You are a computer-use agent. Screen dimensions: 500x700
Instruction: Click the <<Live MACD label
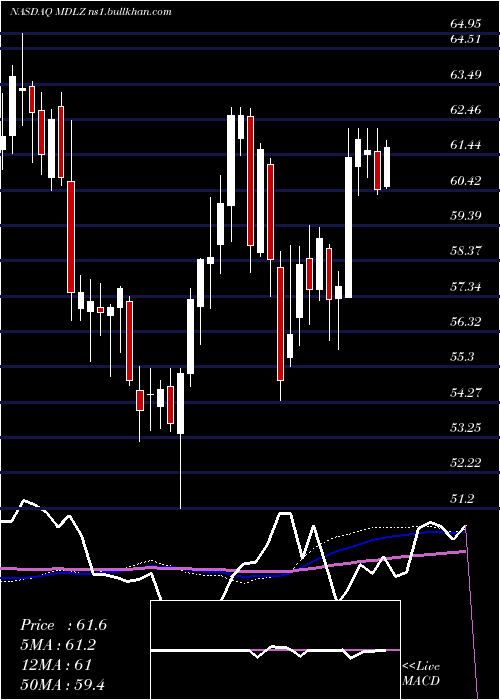tap(421, 673)
